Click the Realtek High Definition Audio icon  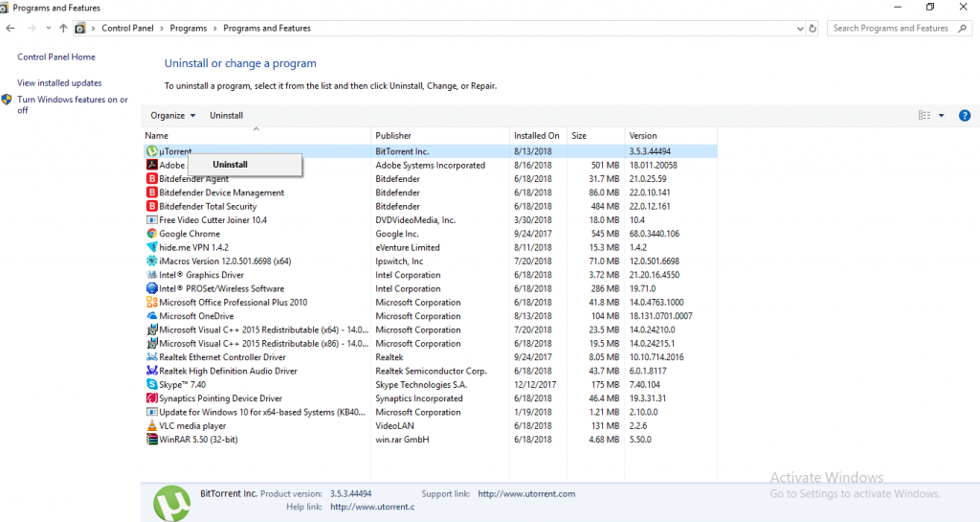click(x=151, y=372)
